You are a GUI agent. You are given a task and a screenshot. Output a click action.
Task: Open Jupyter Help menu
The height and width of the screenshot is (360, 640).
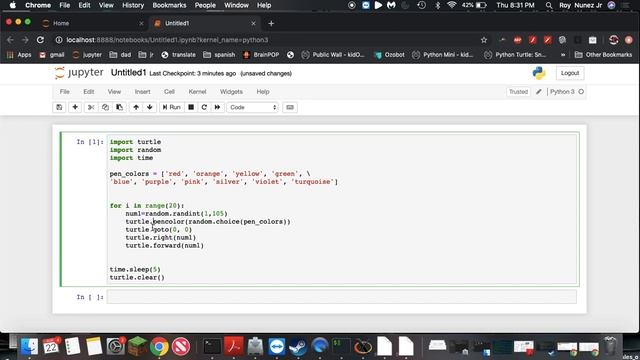tap(263, 92)
